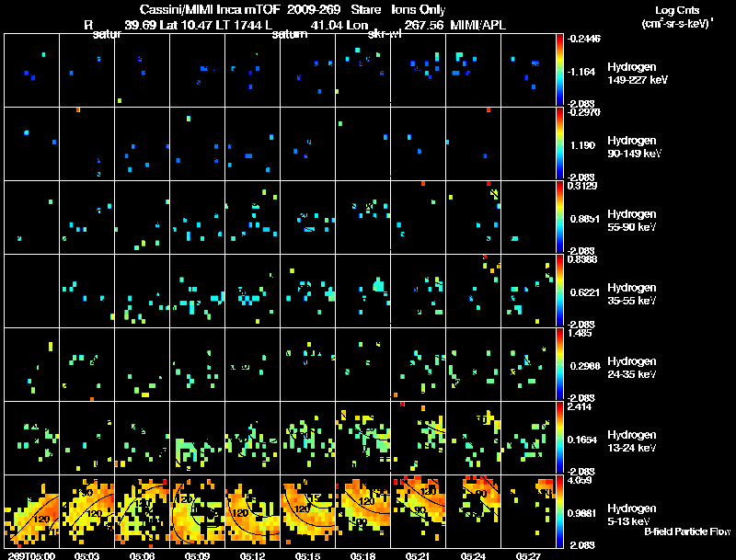This screenshot has height=560, width=736.
Task: Select the 'Hydrogen 149-227 keV' row label
Action: tap(638, 74)
